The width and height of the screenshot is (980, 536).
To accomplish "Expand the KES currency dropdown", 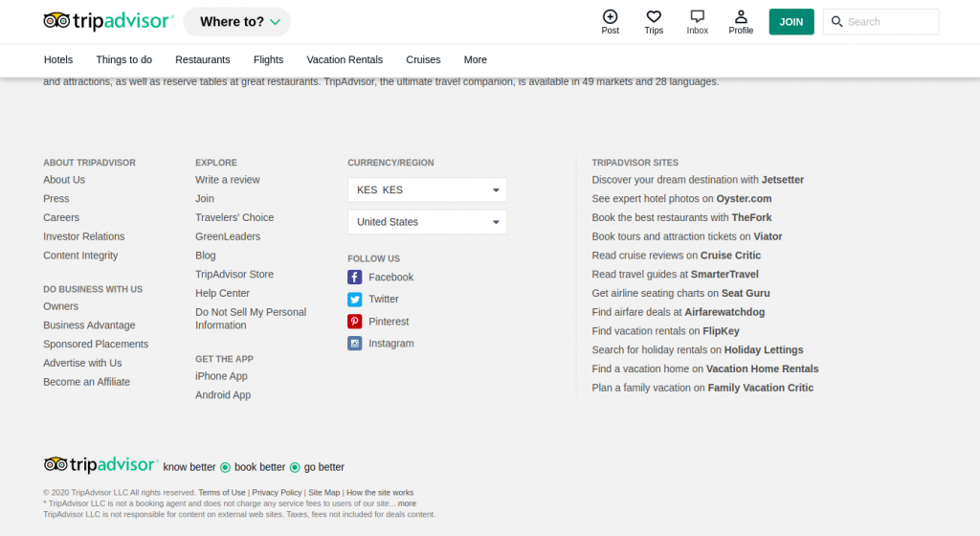I will click(427, 190).
